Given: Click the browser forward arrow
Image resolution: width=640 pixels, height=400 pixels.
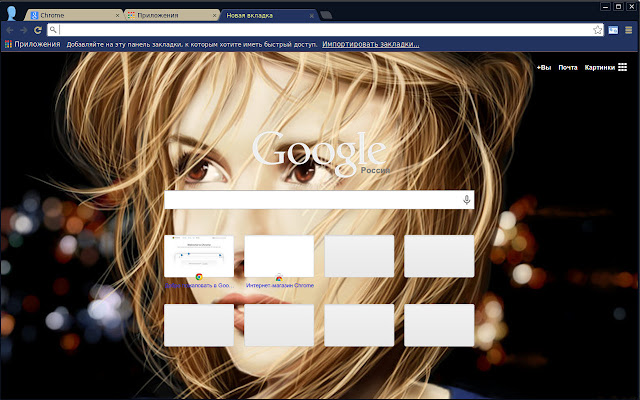Looking at the screenshot, I should coord(24,30).
